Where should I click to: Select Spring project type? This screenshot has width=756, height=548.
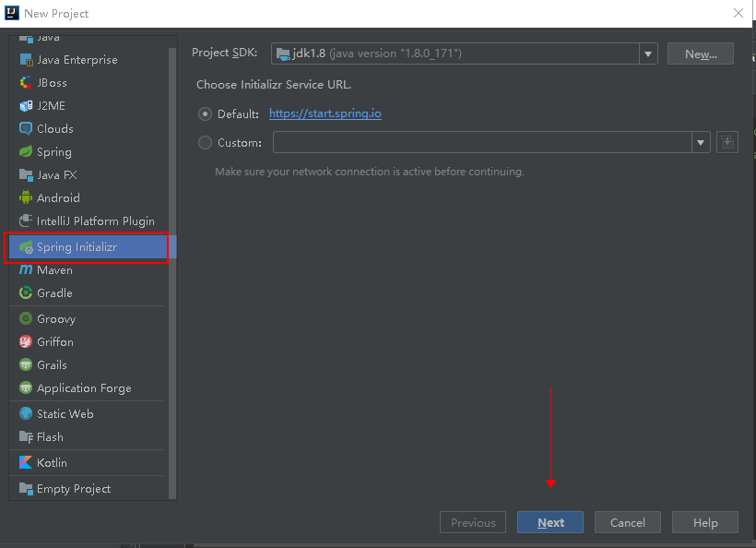(x=89, y=152)
